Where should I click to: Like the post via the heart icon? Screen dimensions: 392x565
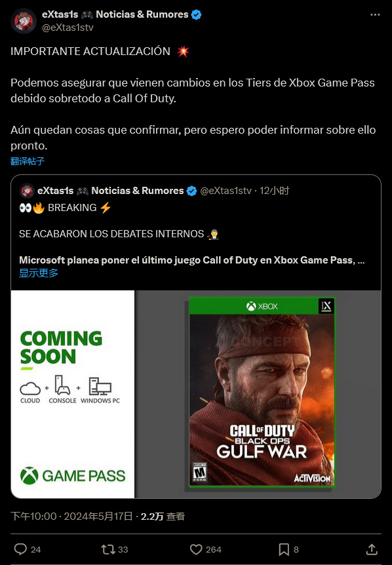[196, 549]
